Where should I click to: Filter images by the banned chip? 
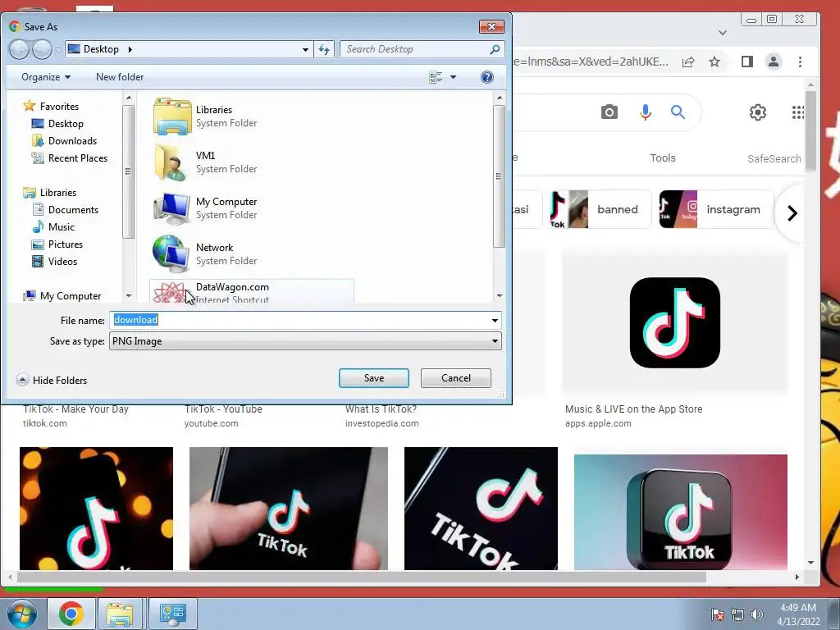point(600,209)
